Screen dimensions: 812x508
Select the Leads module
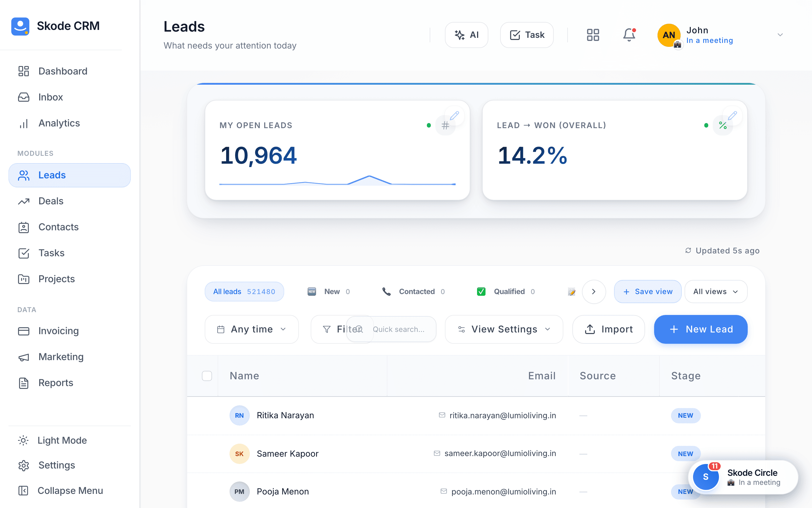[x=69, y=175]
